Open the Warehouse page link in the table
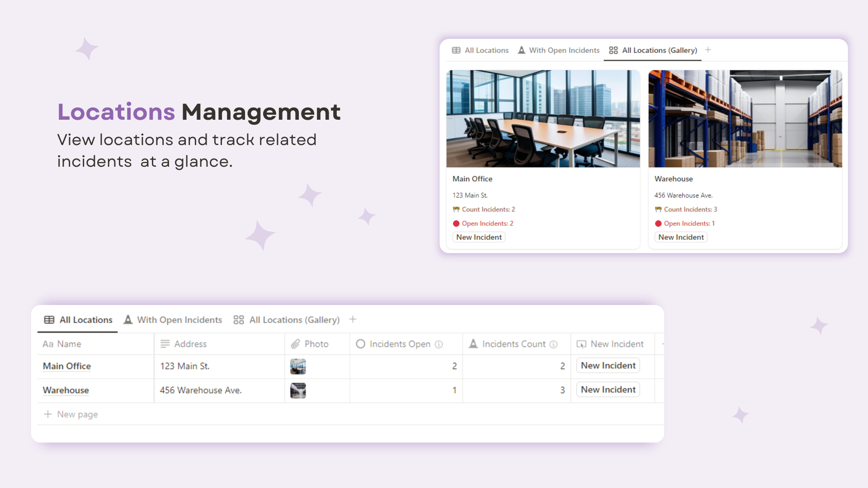The height and width of the screenshot is (488, 868). click(66, 390)
